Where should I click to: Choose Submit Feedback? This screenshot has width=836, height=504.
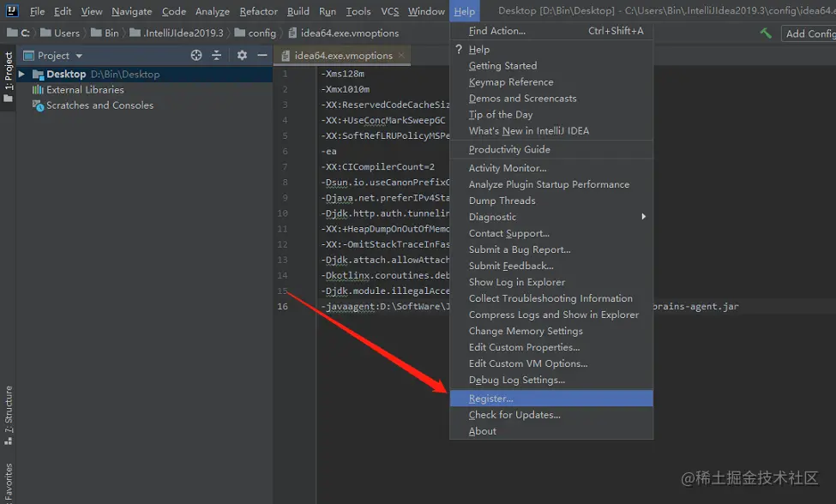[x=551, y=266]
